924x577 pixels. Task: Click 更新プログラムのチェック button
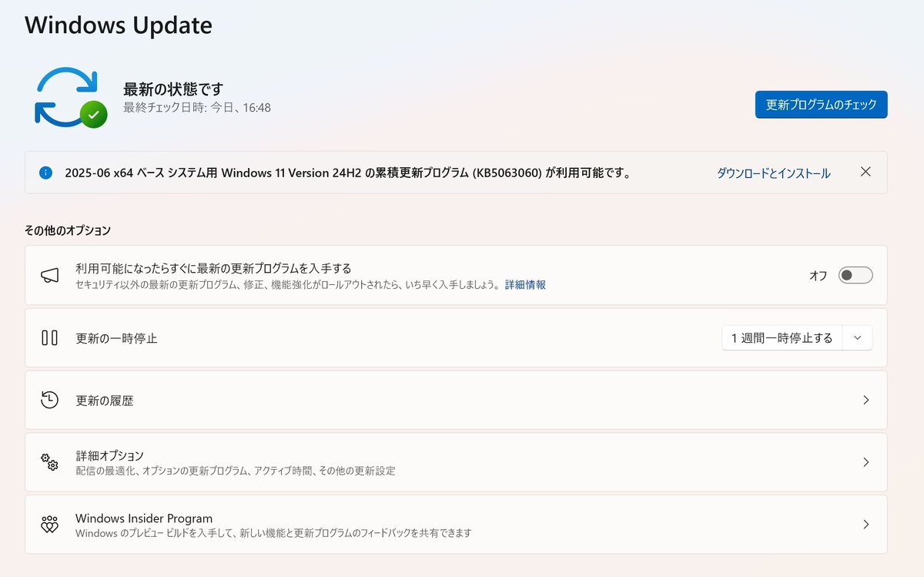(x=821, y=105)
